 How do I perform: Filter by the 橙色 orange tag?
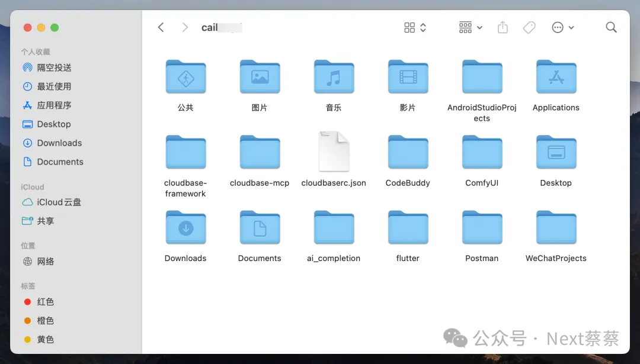pos(45,321)
